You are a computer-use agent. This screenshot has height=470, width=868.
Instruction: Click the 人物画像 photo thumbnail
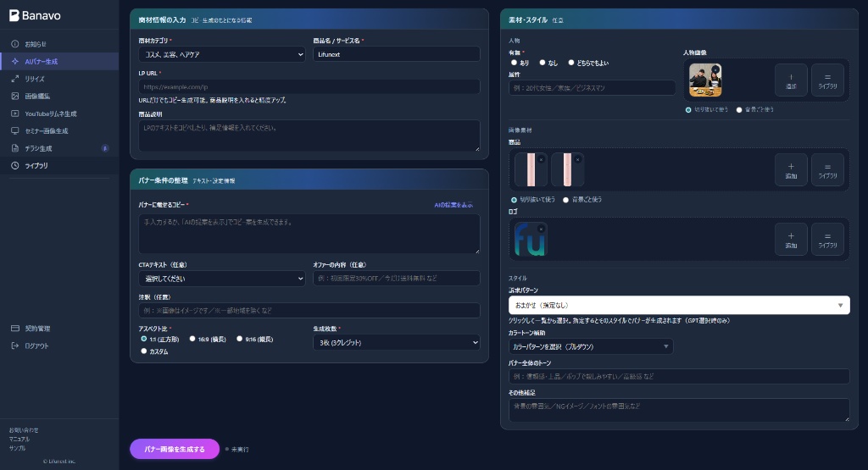pos(704,80)
